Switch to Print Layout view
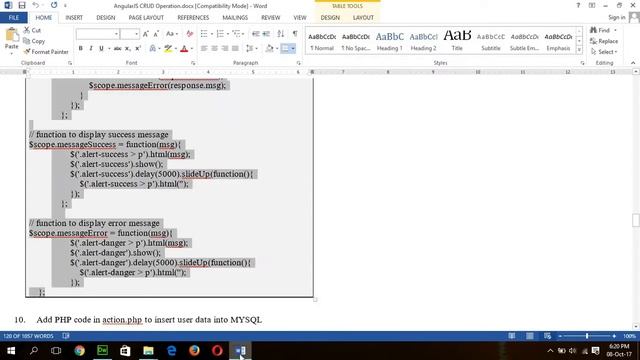The image size is (640, 360). 529,336
